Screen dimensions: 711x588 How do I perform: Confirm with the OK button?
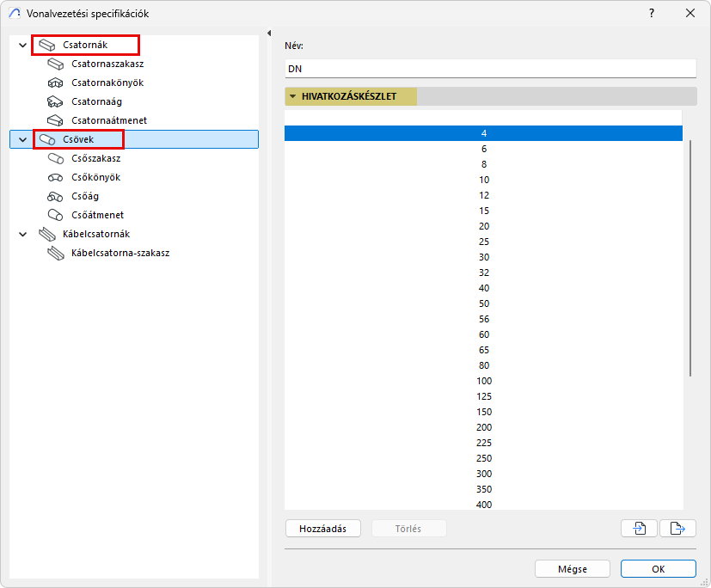point(658,569)
